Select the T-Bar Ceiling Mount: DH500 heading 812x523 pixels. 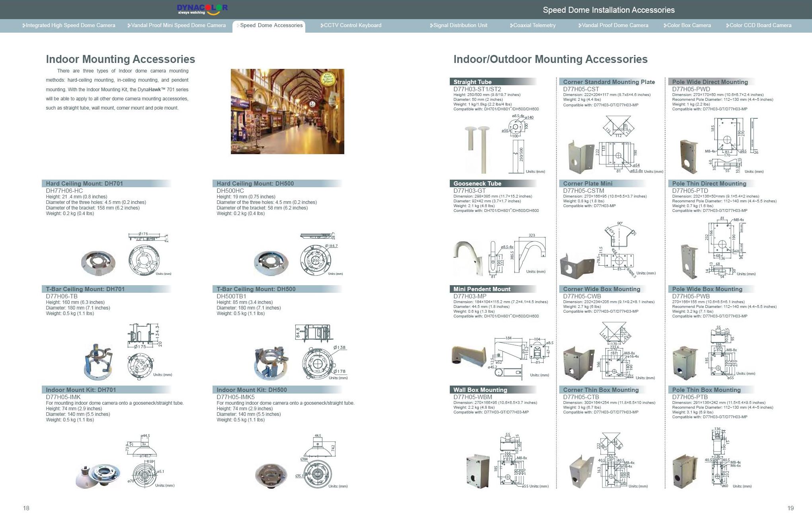pos(256,289)
